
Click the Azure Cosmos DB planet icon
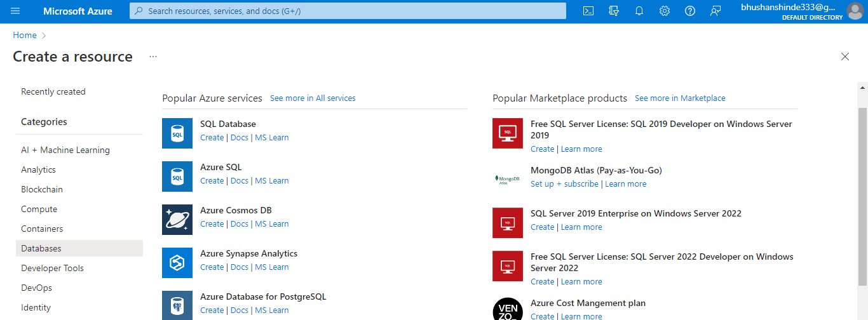click(x=177, y=220)
